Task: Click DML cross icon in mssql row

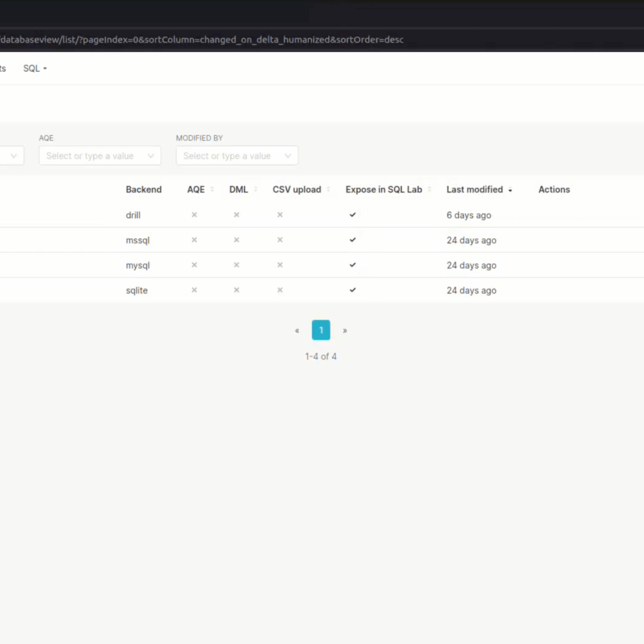Action: pos(237,240)
